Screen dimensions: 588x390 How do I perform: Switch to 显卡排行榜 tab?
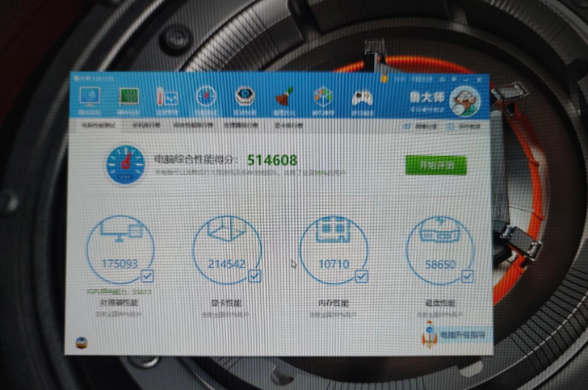pyautogui.click(x=288, y=125)
